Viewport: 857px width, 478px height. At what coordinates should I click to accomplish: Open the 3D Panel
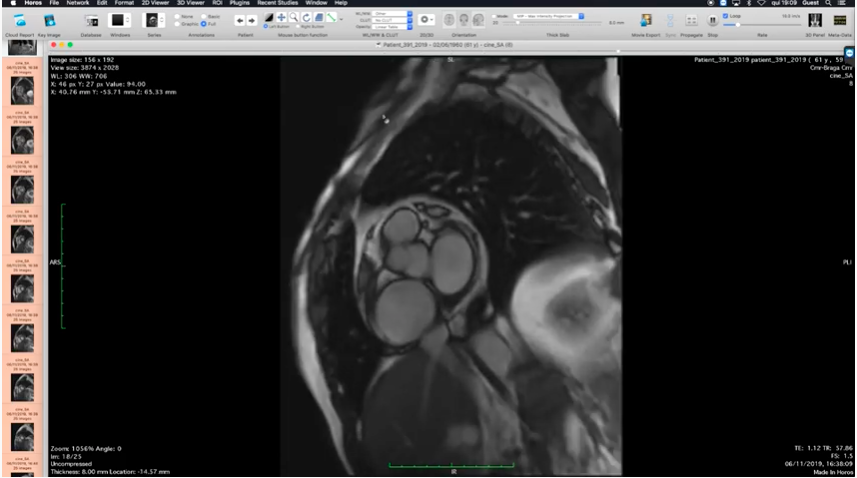tap(815, 21)
